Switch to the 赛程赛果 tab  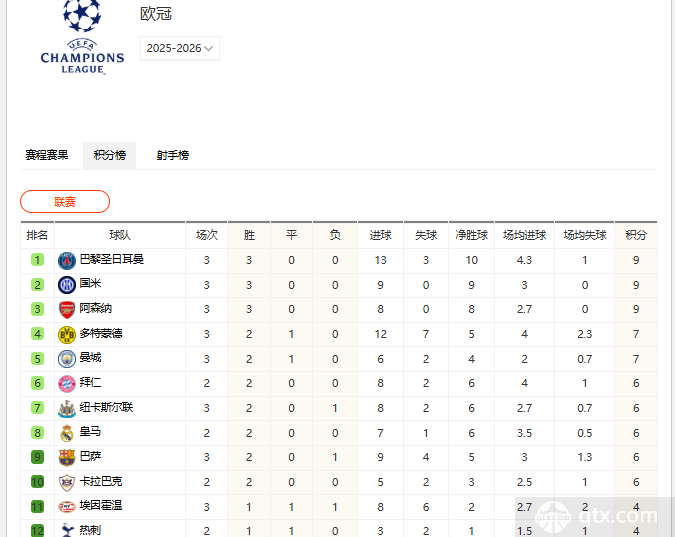click(x=47, y=155)
